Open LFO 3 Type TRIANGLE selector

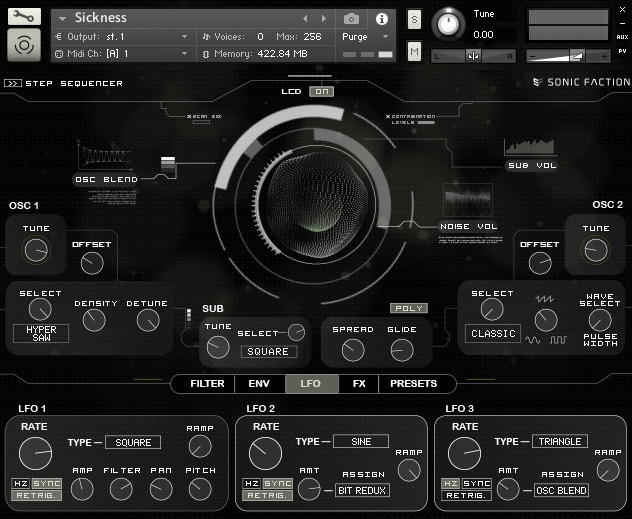click(560, 442)
